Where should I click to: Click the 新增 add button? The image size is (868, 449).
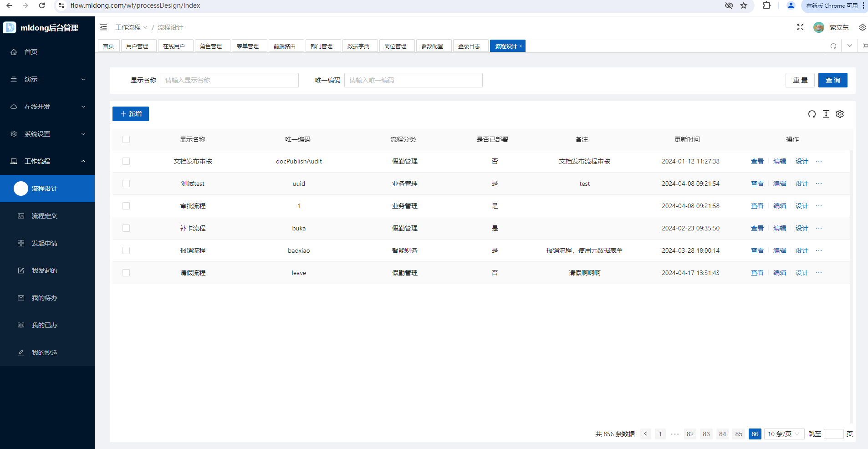click(x=131, y=114)
